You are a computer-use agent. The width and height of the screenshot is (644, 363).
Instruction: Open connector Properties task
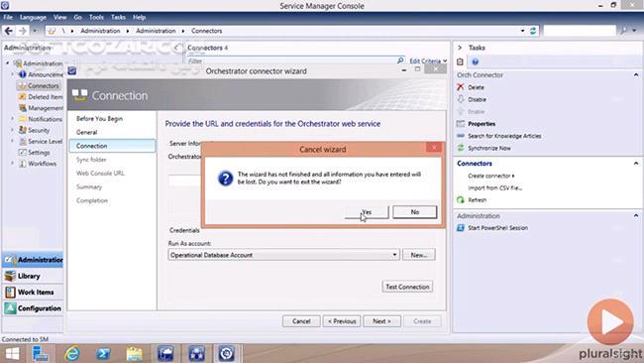click(482, 124)
